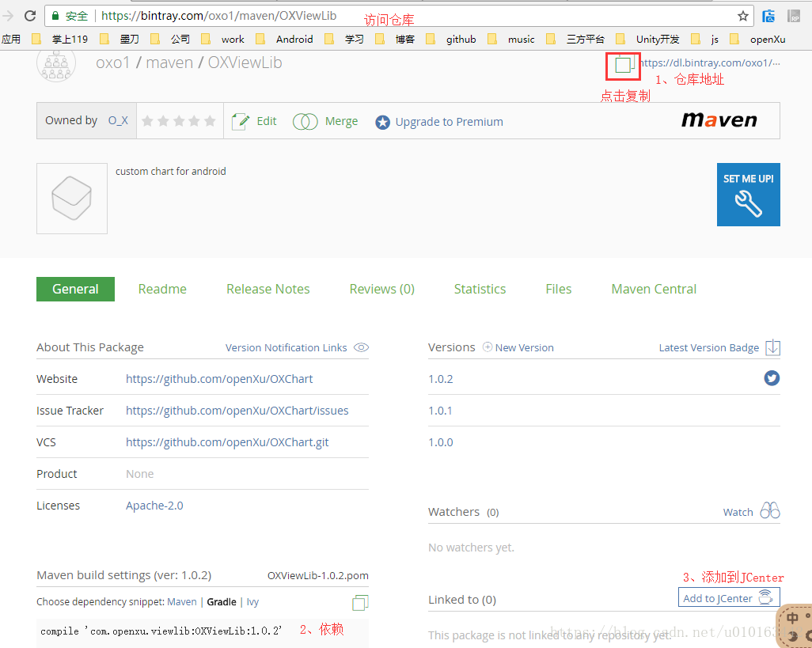
Task: Reload the page with the refresh icon
Action: click(x=30, y=16)
